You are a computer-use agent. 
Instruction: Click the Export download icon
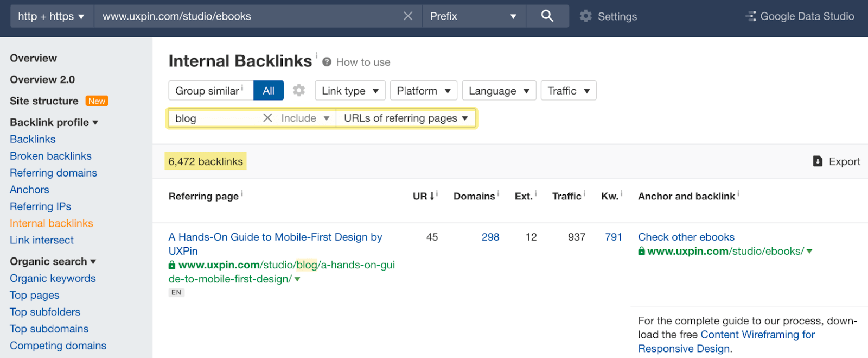coord(818,161)
